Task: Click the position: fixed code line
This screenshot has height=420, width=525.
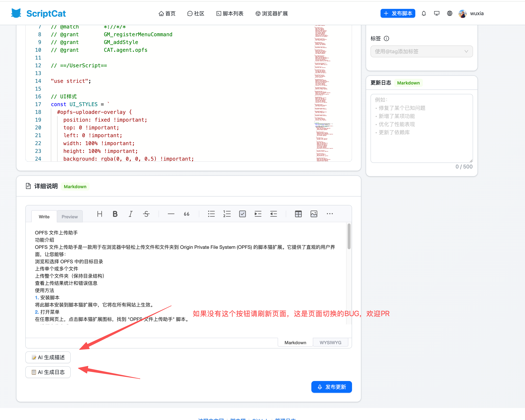Action: click(x=105, y=120)
